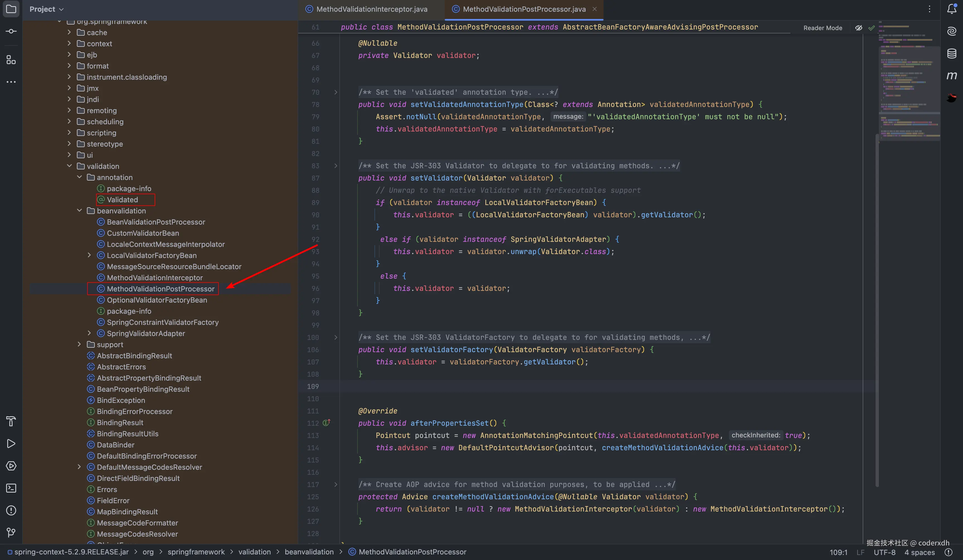
Task: Open the Problems tool window icon
Action: click(11, 510)
